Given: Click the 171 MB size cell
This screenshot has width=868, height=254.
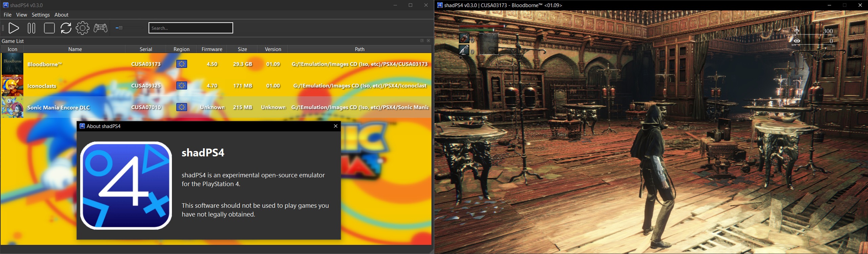Looking at the screenshot, I should pyautogui.click(x=243, y=85).
